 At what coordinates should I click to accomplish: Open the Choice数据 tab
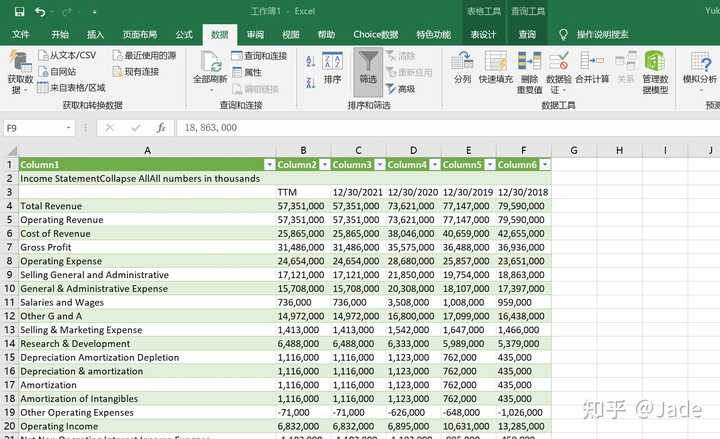(x=376, y=34)
